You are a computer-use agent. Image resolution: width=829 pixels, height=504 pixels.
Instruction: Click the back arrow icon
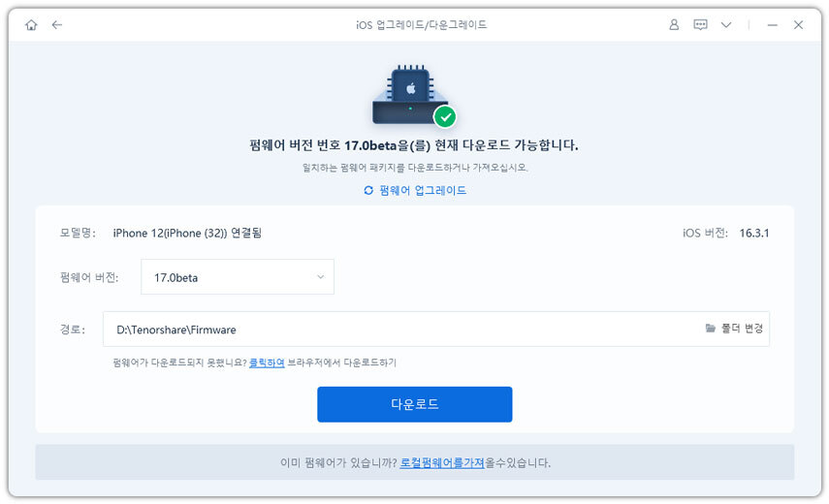pos(57,25)
